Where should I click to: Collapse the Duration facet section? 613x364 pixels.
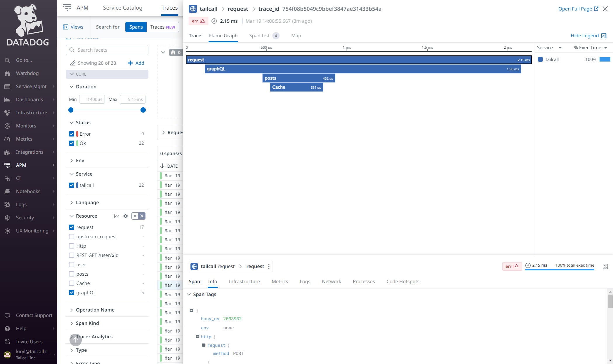pyautogui.click(x=72, y=87)
